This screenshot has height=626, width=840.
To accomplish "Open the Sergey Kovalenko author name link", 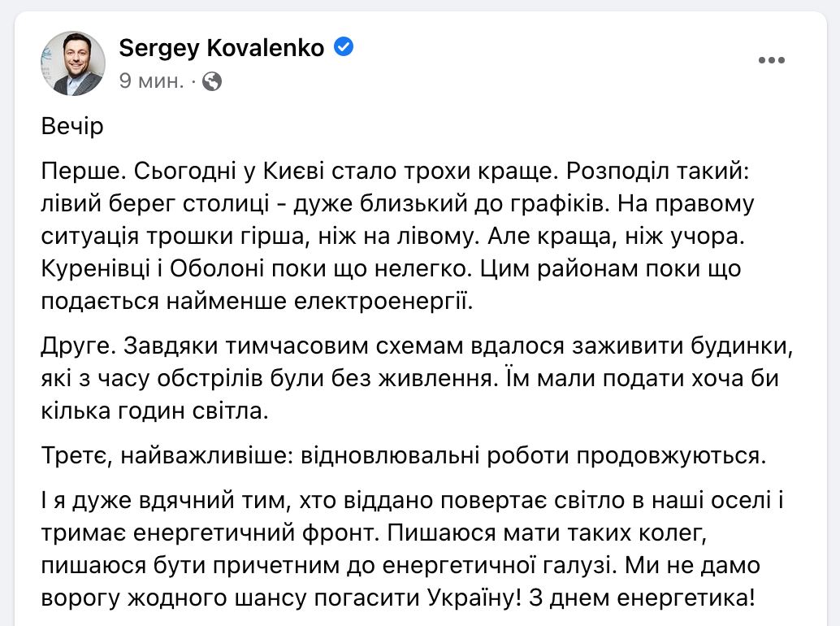I will point(221,48).
